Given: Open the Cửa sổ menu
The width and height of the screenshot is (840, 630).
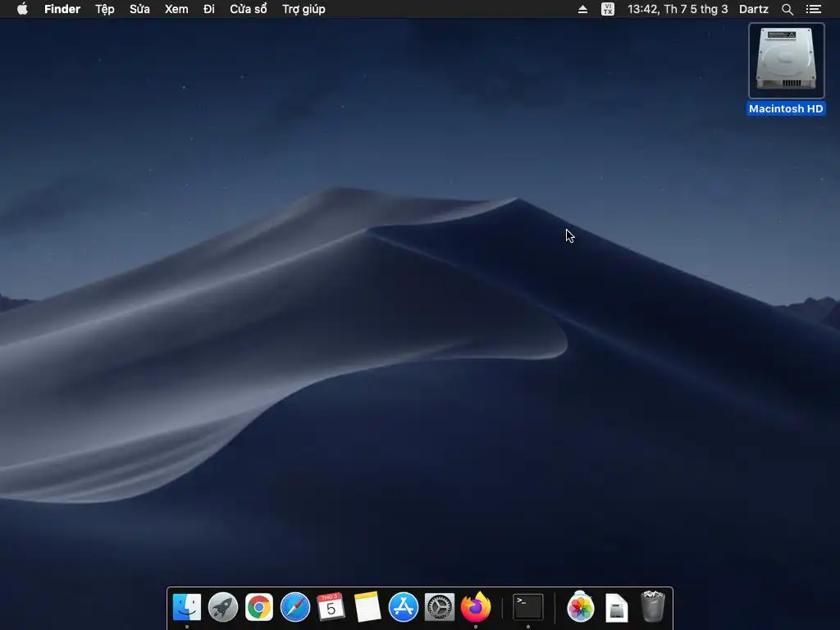Looking at the screenshot, I should (248, 9).
